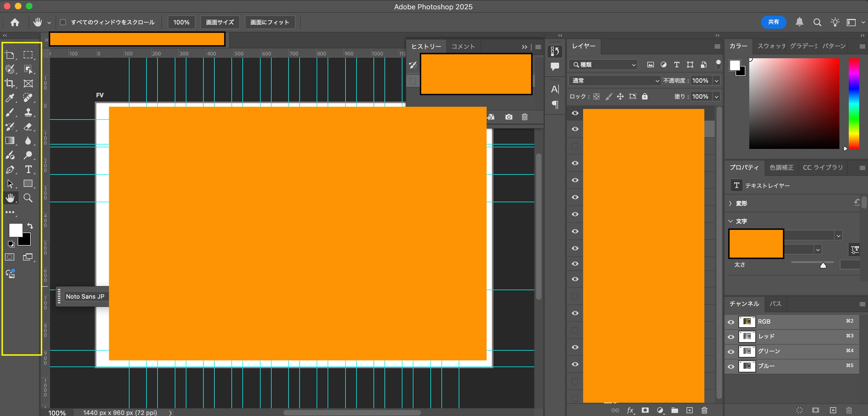Switch to the コメント tab
Image resolution: width=868 pixels, height=416 pixels.
coord(463,46)
